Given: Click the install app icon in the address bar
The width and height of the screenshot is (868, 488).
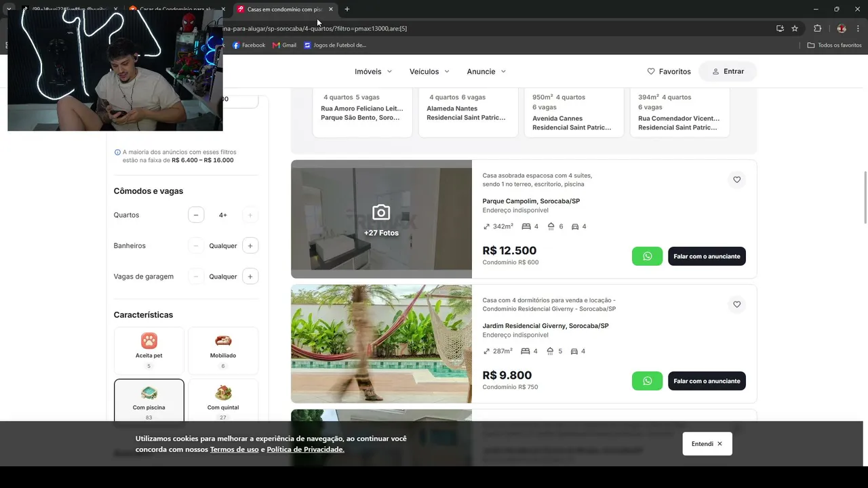Looking at the screenshot, I should (780, 28).
